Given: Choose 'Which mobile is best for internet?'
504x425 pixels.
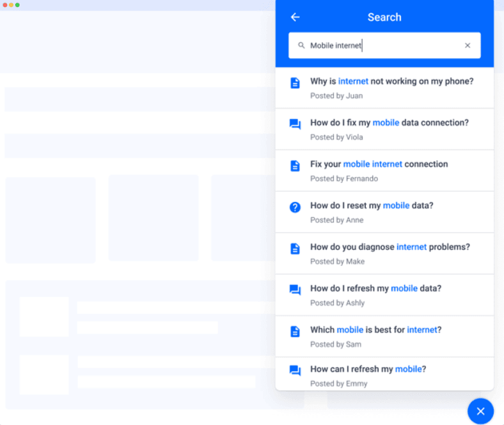Looking at the screenshot, I should 375,330.
